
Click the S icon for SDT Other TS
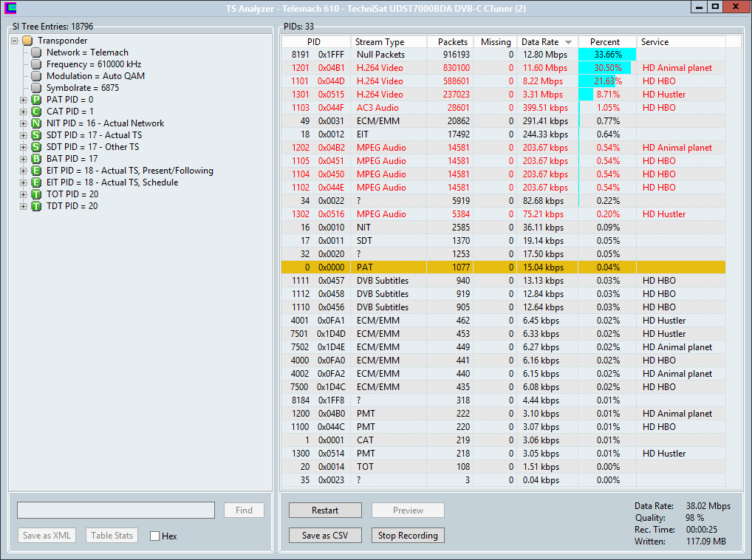point(36,147)
